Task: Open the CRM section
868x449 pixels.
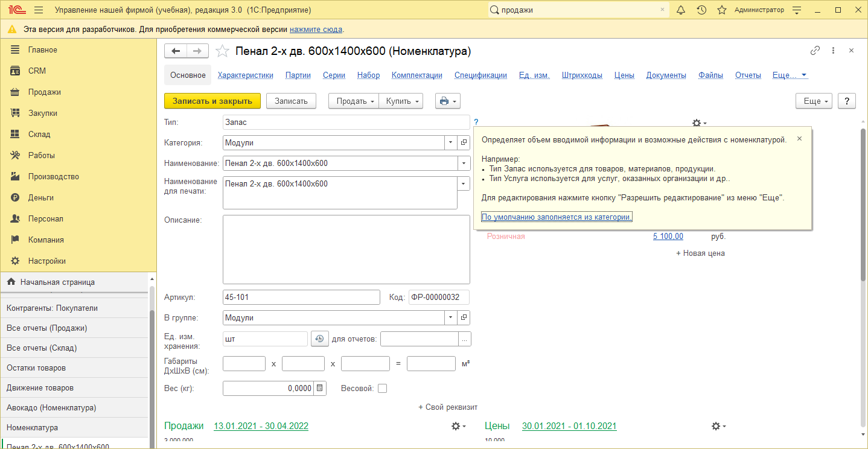Action: click(78, 71)
